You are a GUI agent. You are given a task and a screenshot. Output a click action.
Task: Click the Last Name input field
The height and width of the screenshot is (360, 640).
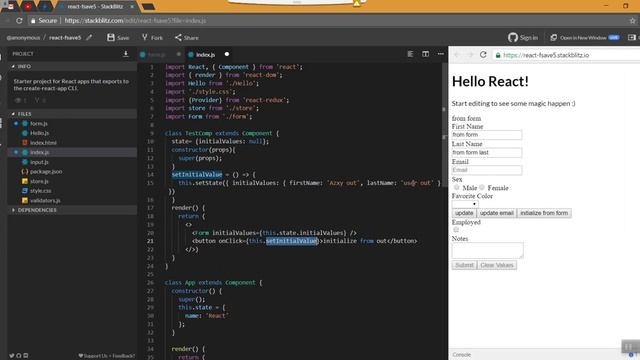point(487,152)
